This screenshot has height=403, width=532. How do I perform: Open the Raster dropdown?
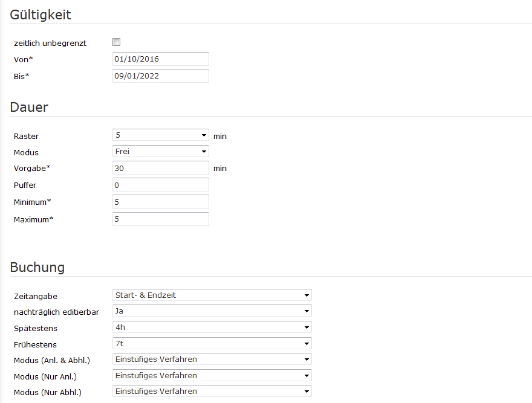tap(161, 135)
